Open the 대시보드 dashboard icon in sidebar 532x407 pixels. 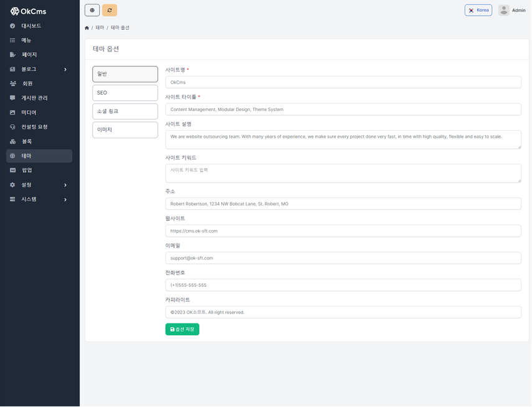point(12,26)
